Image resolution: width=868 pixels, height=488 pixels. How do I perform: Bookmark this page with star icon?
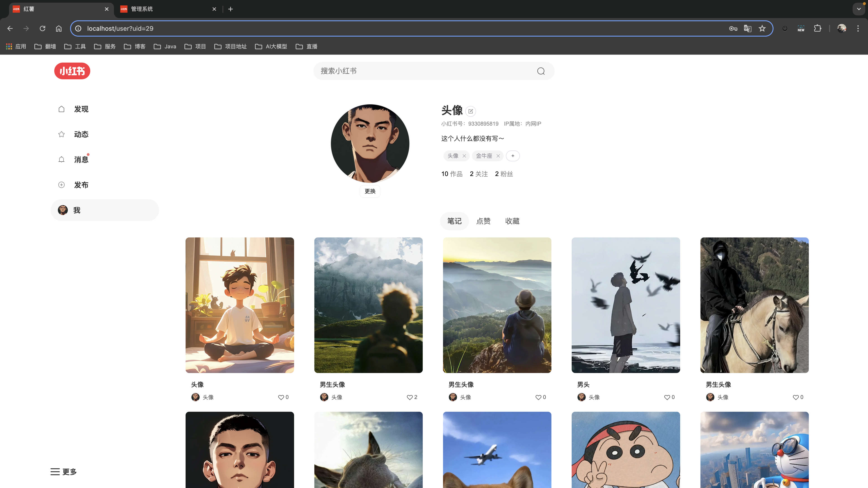point(762,29)
